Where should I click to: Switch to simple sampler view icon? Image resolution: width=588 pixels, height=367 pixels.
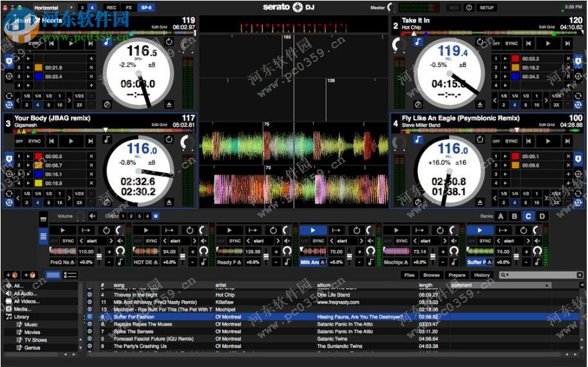pos(44,218)
